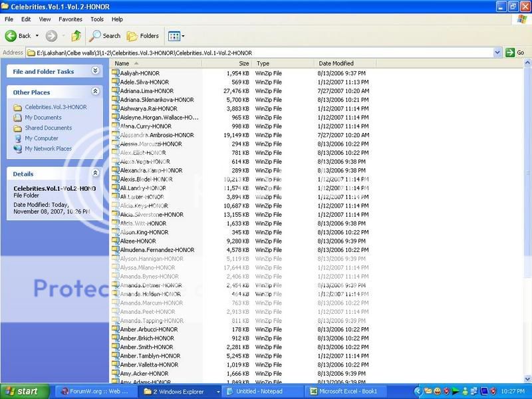Open the Favorites menu

click(70, 19)
